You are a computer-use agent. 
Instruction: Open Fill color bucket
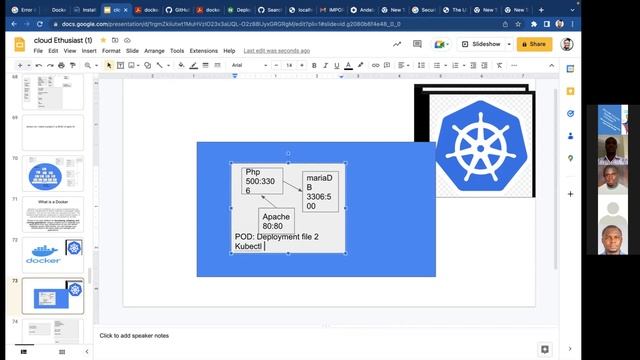181,65
